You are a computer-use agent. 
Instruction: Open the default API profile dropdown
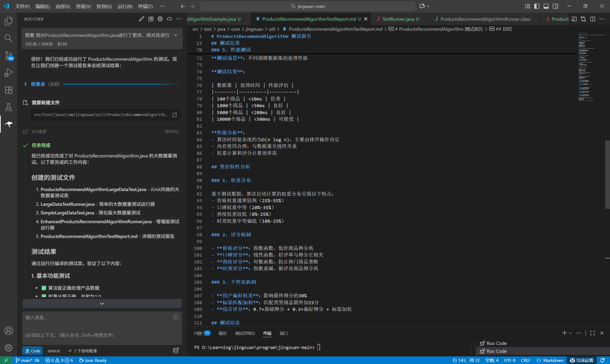pyautogui.click(x=54, y=351)
